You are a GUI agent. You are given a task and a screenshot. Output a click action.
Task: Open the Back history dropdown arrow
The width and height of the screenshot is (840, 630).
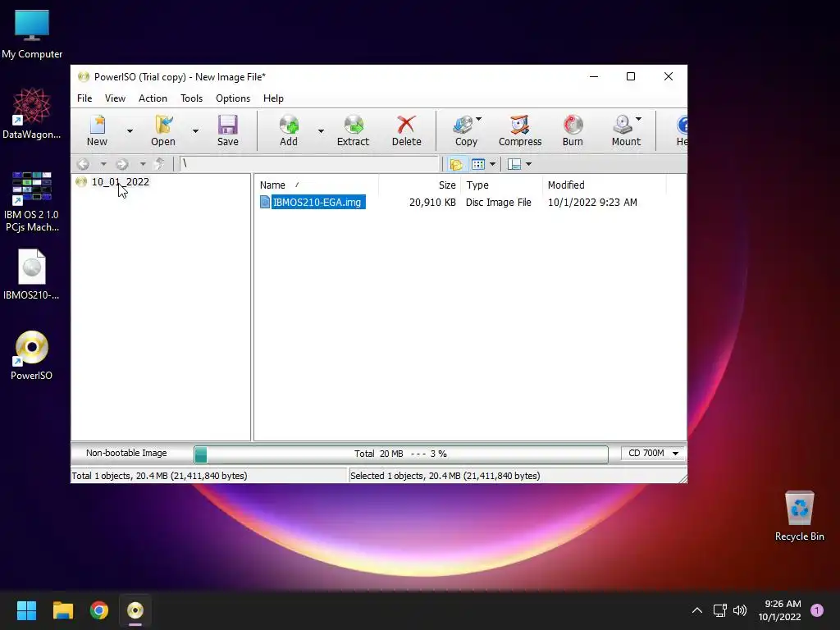(x=103, y=164)
